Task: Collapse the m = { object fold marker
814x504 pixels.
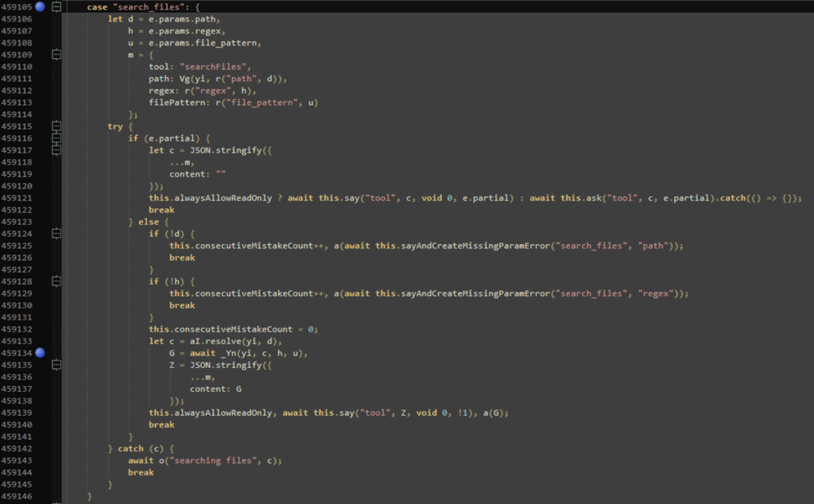Action: pos(56,55)
